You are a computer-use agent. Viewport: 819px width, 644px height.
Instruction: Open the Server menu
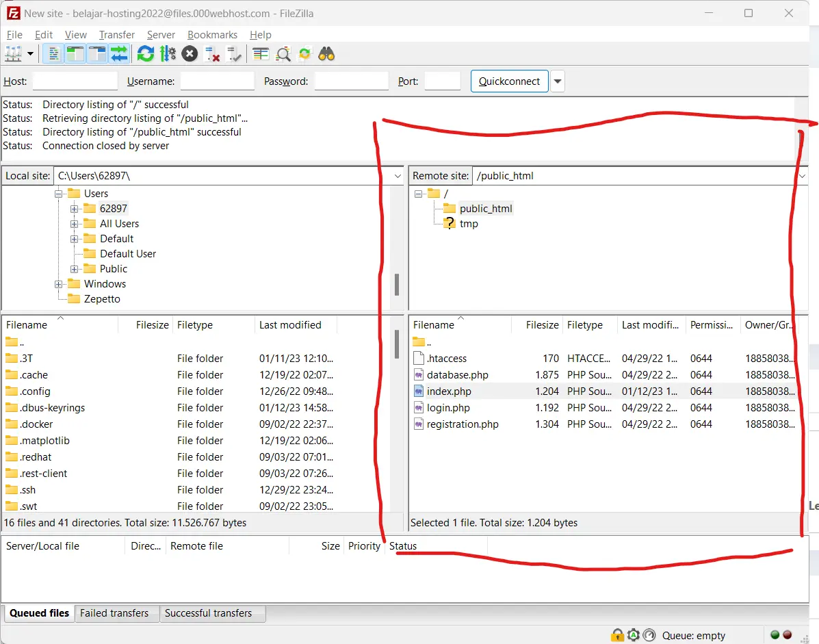coord(161,34)
